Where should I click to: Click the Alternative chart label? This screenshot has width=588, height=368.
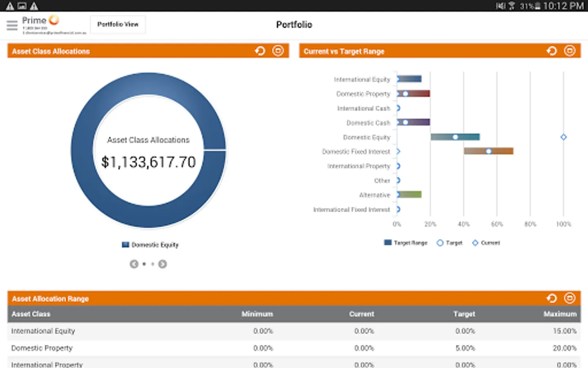[x=375, y=195]
